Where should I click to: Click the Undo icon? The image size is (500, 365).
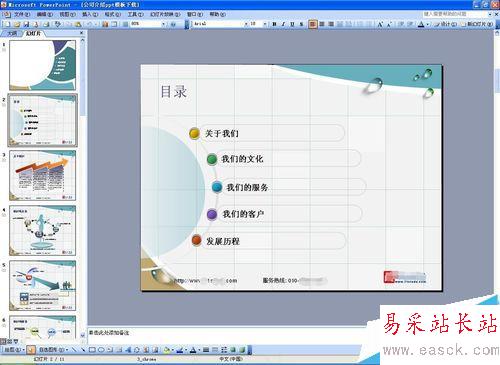tap(89, 24)
